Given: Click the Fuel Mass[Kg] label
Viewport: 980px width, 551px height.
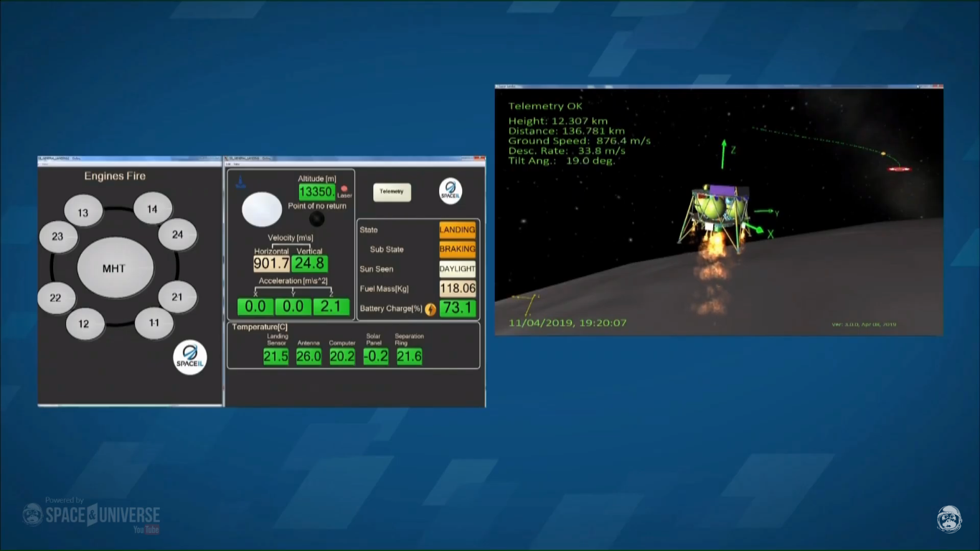Looking at the screenshot, I should coord(384,289).
